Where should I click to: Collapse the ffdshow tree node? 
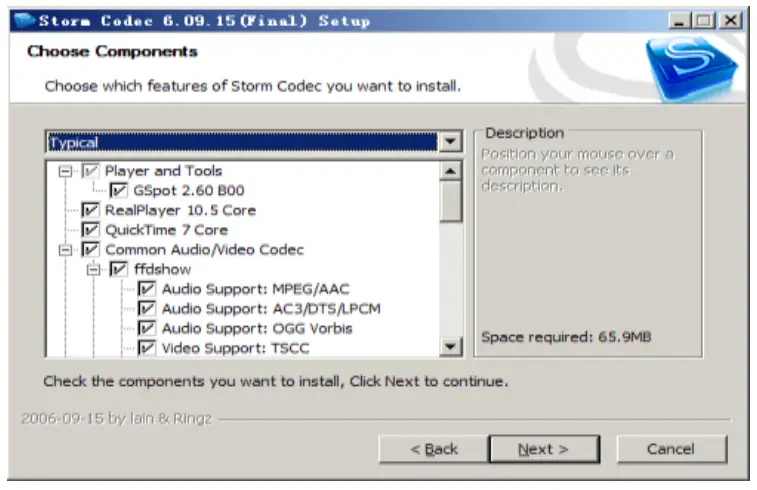coord(94,270)
